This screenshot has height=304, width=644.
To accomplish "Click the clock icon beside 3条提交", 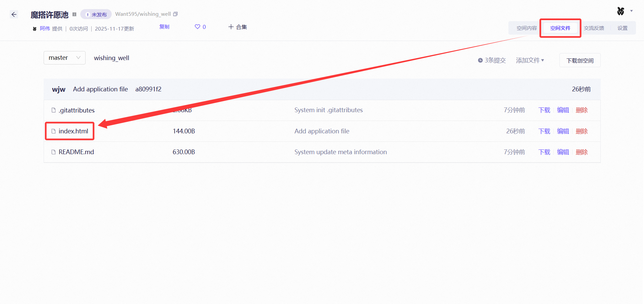I will point(480,60).
